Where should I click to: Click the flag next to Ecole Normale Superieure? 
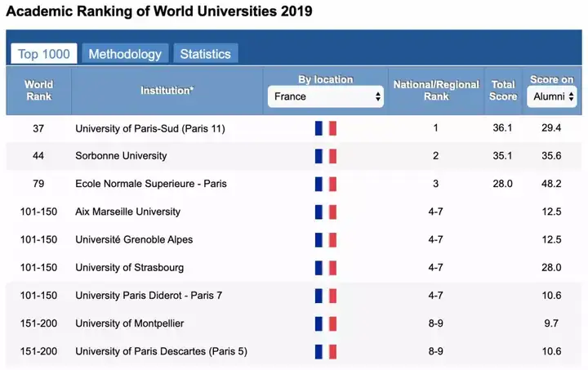(x=325, y=184)
